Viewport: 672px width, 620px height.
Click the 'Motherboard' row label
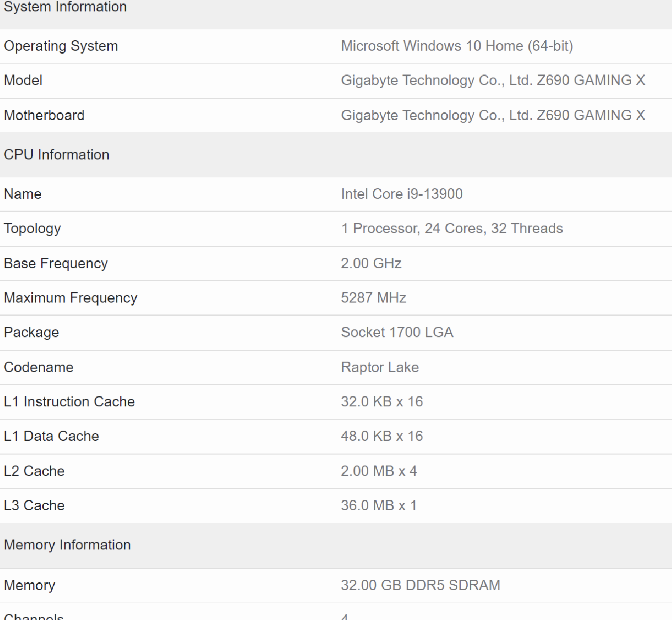pyautogui.click(x=44, y=115)
